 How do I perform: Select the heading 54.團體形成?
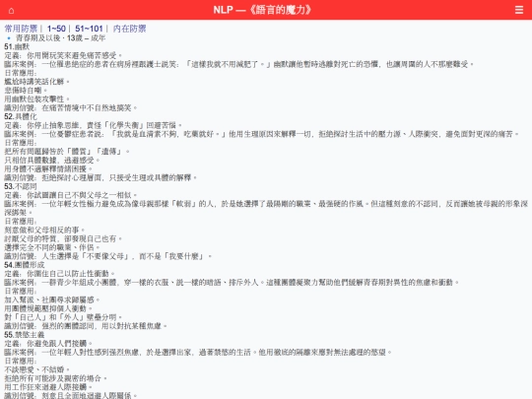[x=25, y=265]
